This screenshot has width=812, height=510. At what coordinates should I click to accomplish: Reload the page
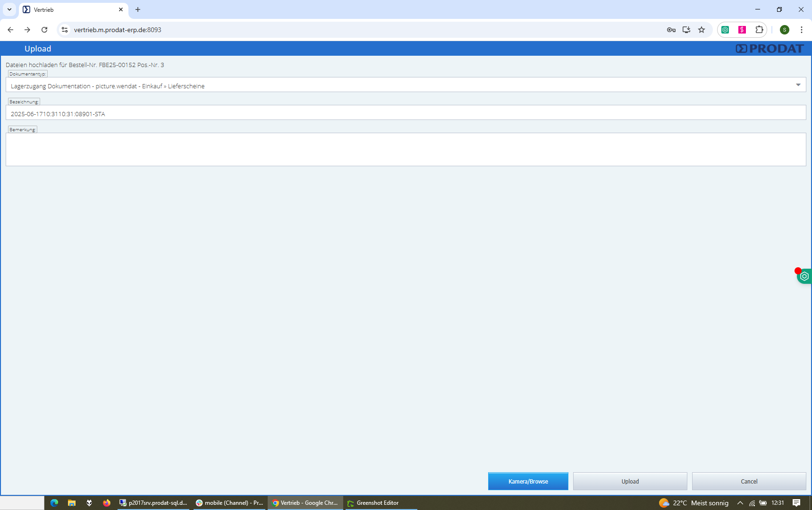point(44,30)
